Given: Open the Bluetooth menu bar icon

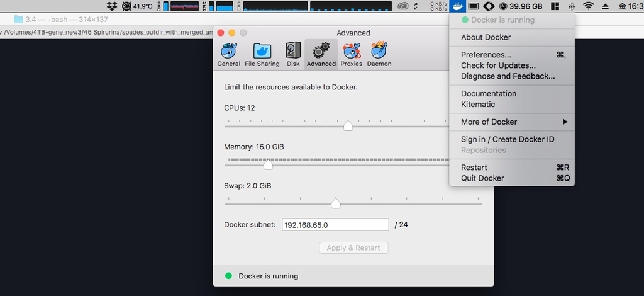Looking at the screenshot, I should pyautogui.click(x=571, y=6).
